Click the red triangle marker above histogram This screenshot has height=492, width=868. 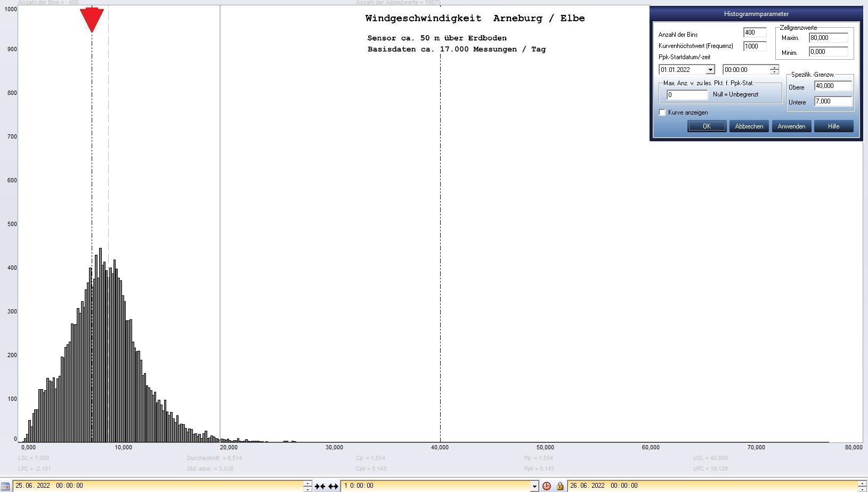coord(92,20)
